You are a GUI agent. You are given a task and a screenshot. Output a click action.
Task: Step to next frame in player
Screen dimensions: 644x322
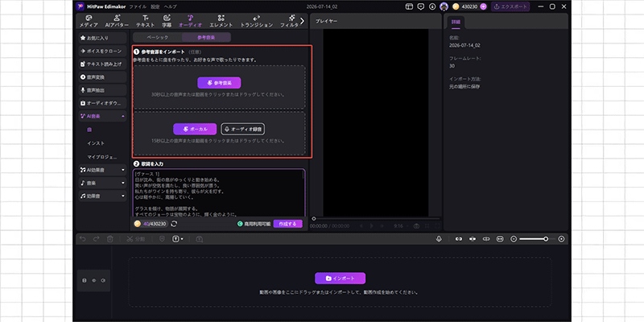382,226
